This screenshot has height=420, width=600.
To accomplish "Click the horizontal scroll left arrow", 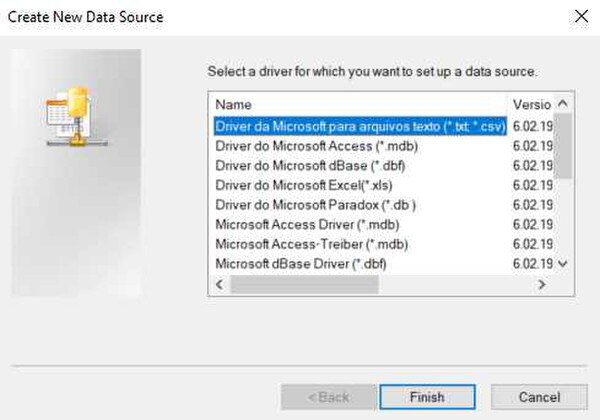I will tap(219, 285).
